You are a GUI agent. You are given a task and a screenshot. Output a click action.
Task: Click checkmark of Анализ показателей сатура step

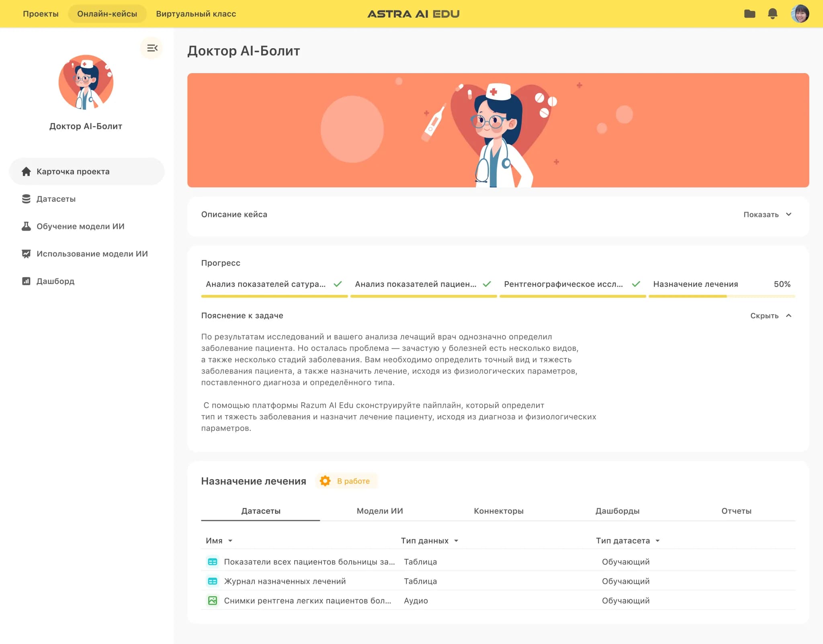[338, 284]
